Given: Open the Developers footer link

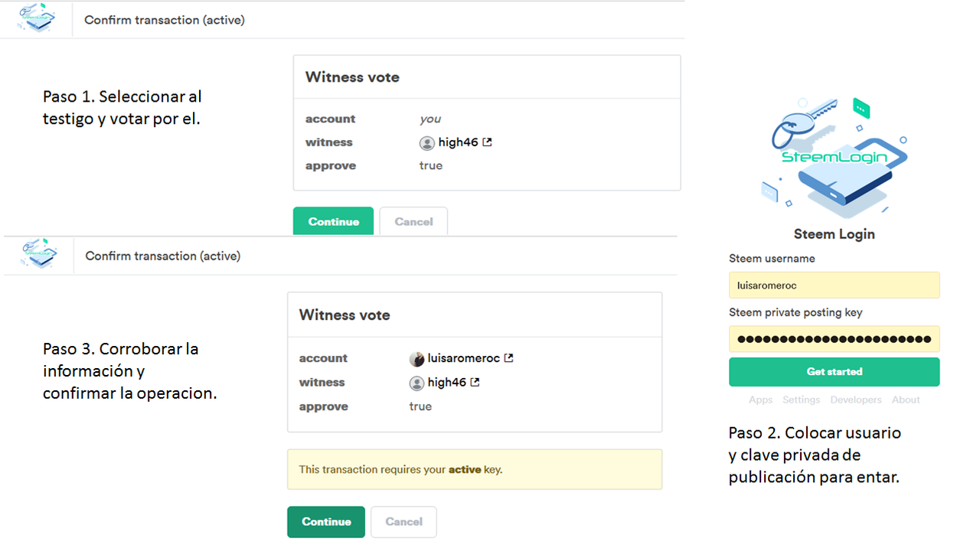Looking at the screenshot, I should (855, 400).
